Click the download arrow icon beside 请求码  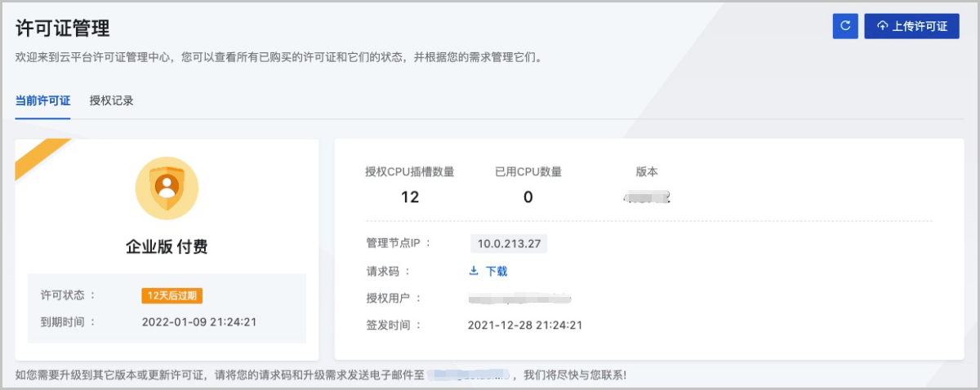tap(474, 271)
